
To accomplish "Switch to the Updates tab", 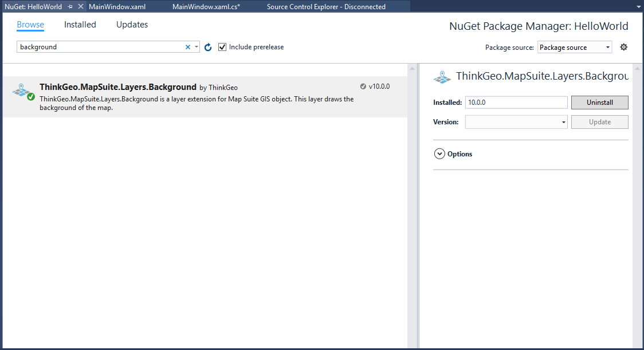I will [x=132, y=25].
